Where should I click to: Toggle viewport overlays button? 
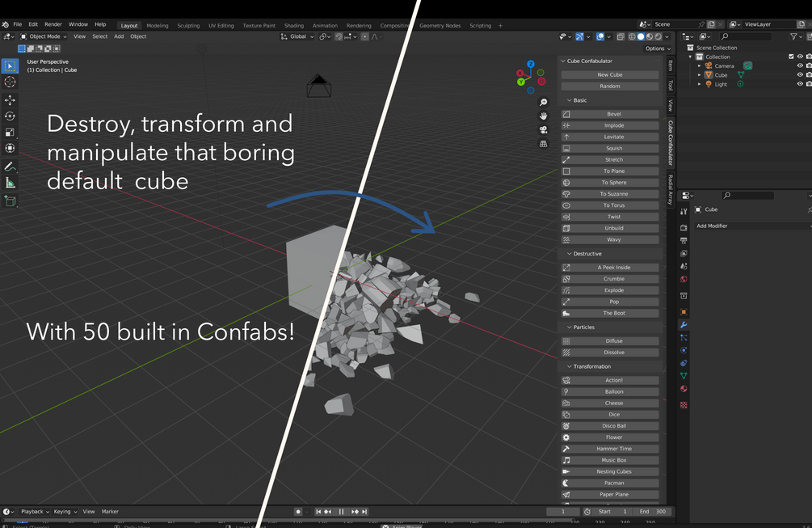click(x=600, y=36)
